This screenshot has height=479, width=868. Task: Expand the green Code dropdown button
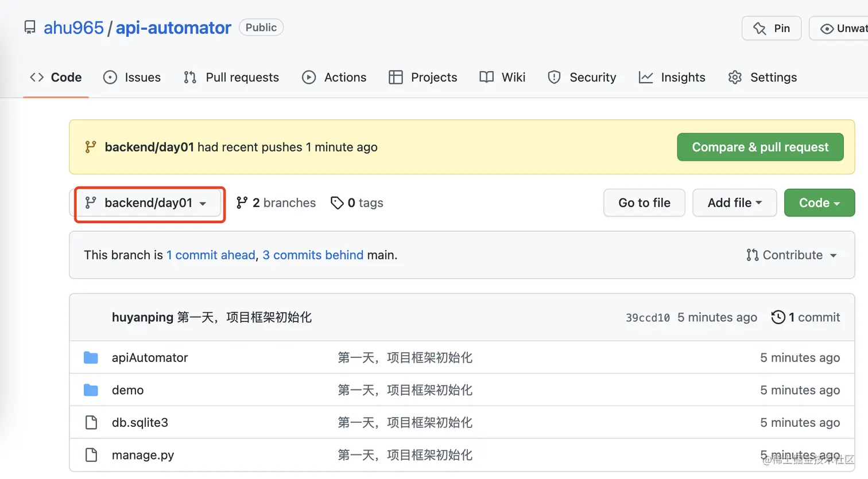pyautogui.click(x=819, y=202)
